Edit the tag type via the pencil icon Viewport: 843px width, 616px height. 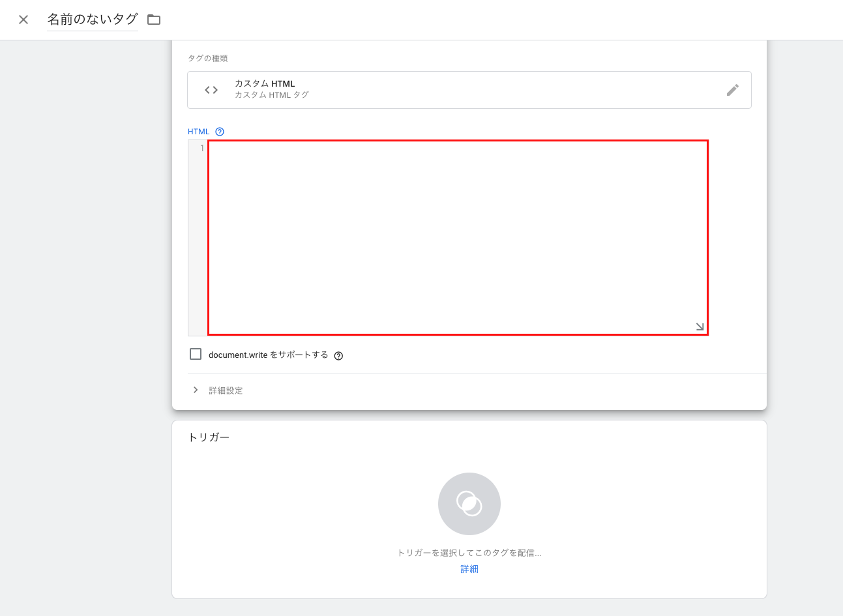(x=732, y=90)
